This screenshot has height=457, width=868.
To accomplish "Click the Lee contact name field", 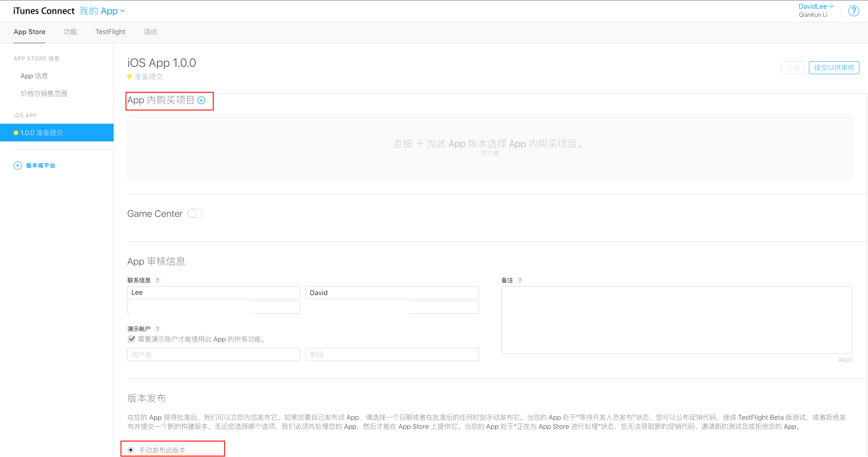I will click(x=214, y=292).
